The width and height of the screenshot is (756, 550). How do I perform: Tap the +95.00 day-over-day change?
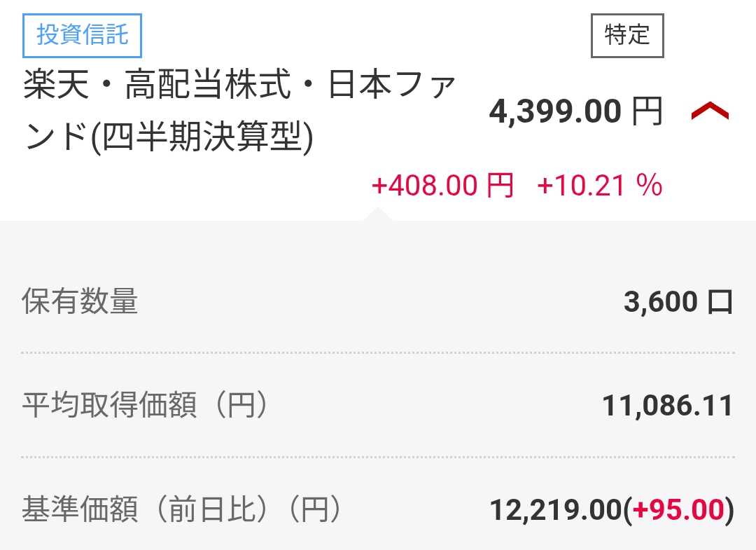pos(678,511)
